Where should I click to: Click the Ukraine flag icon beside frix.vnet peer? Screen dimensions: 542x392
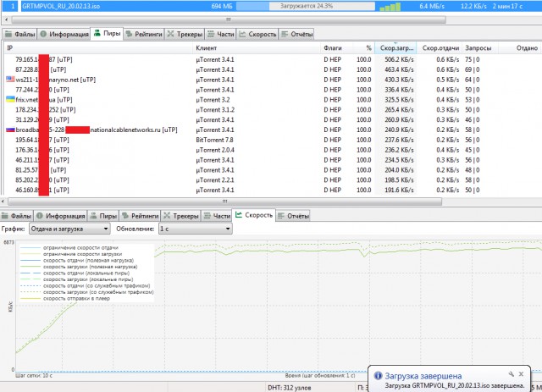[10, 100]
